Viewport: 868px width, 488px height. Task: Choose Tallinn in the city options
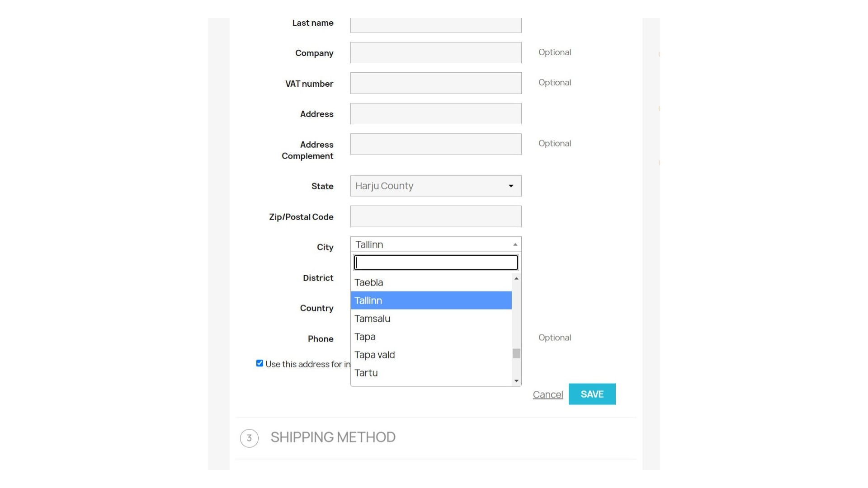coord(431,300)
